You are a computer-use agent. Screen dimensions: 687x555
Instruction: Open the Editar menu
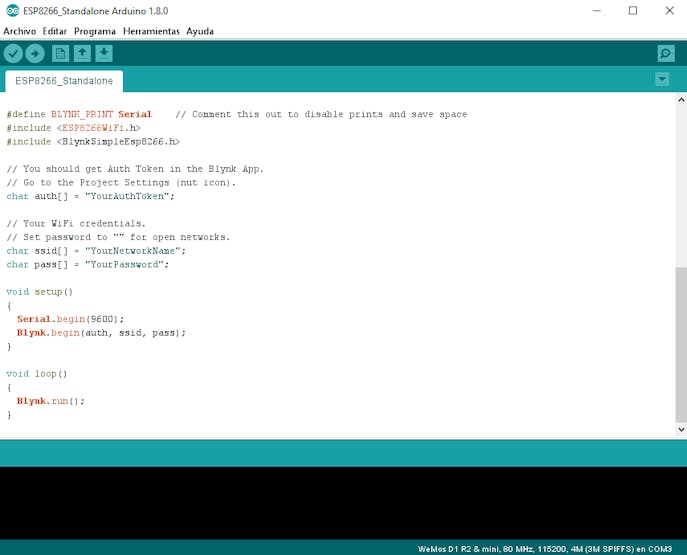(55, 31)
